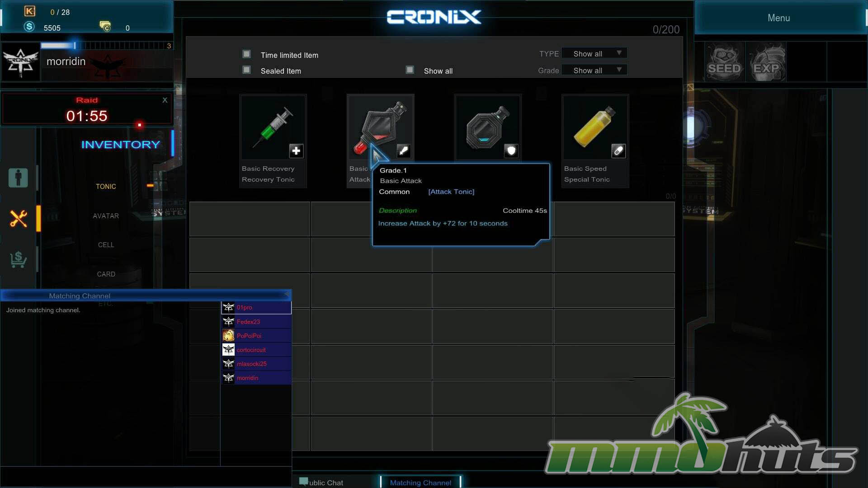This screenshot has width=868, height=488.
Task: Open the Public Chat tab
Action: [325, 483]
